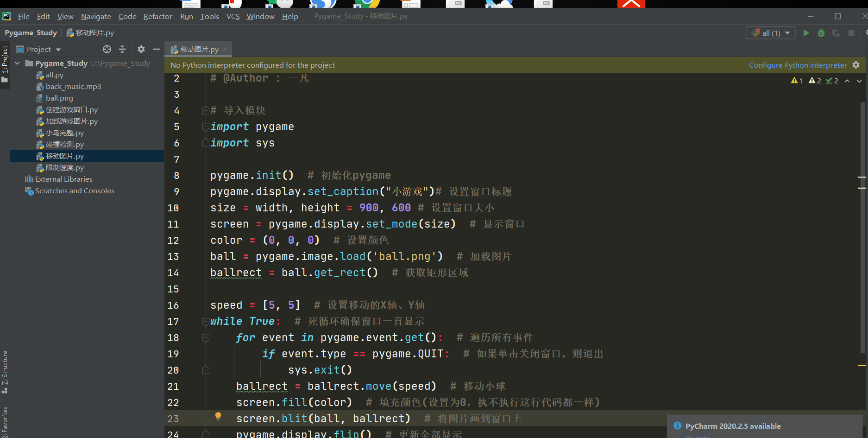Run with coverage using the shield icon
This screenshot has width=868, height=438.
tap(836, 33)
